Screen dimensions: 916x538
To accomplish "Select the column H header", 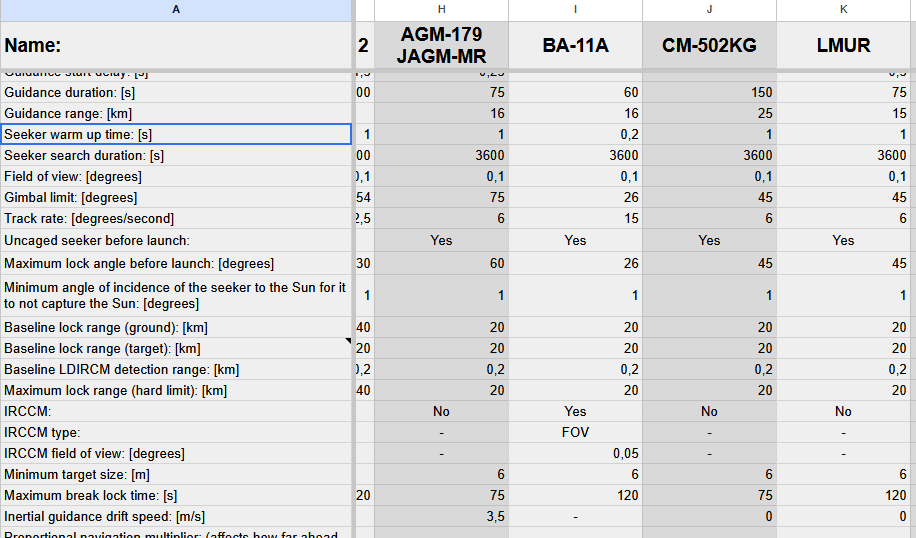I will click(441, 10).
